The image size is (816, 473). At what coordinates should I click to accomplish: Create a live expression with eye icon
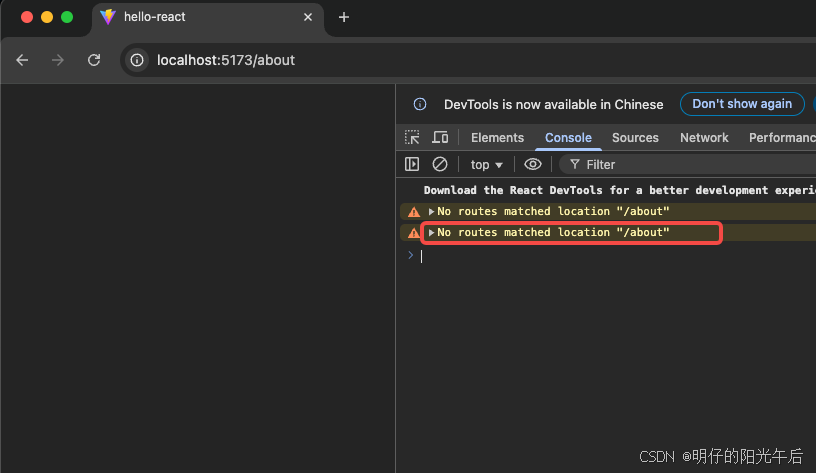coord(532,164)
